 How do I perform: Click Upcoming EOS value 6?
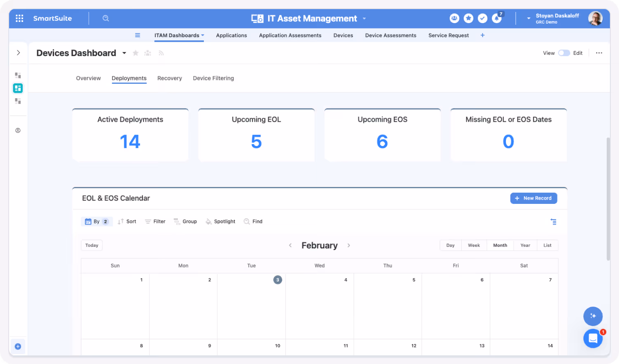(x=382, y=142)
